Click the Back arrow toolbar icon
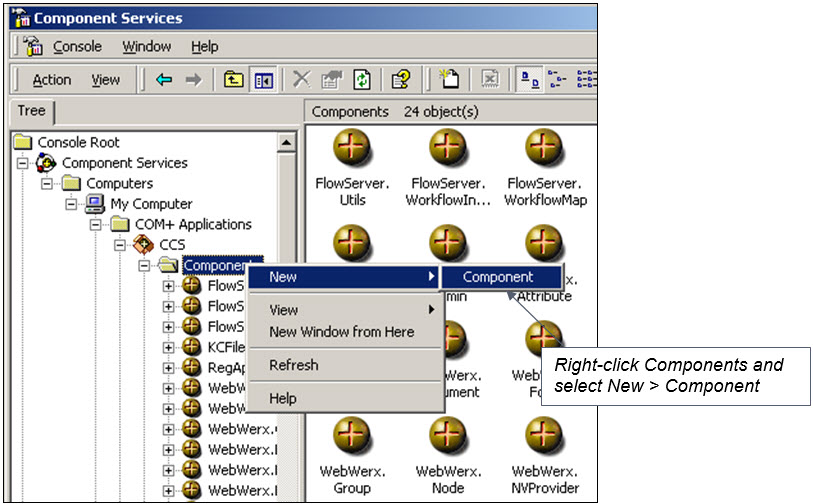The width and height of the screenshot is (813, 504). coord(164,80)
